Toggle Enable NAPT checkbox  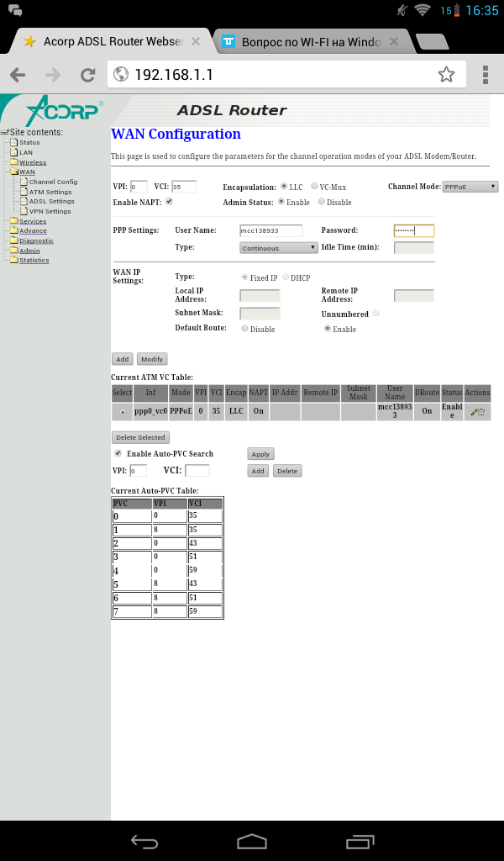pyautogui.click(x=169, y=202)
